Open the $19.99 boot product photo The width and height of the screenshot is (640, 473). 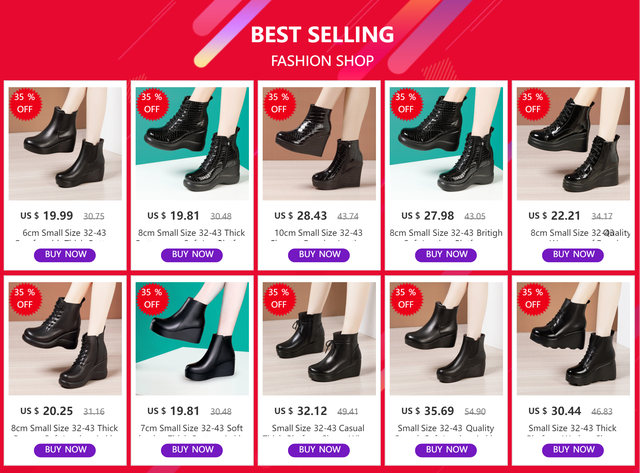66,144
